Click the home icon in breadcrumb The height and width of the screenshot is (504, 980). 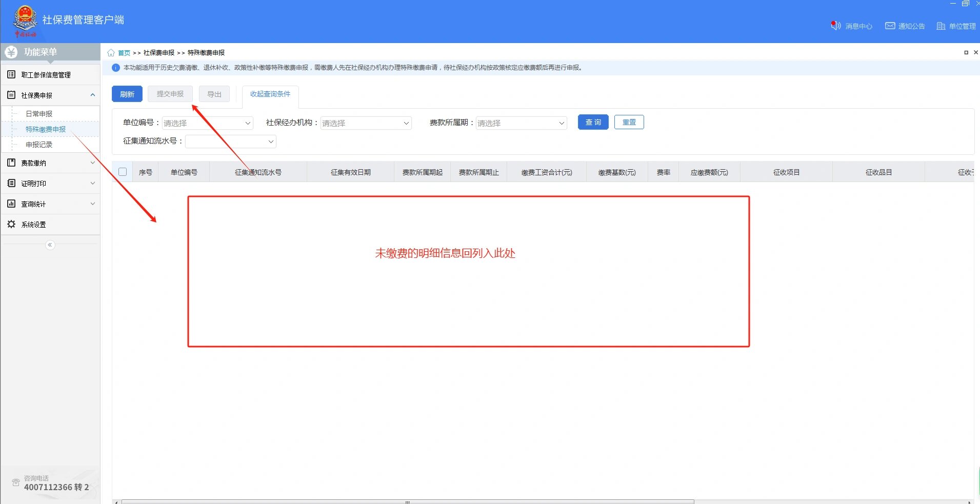[x=111, y=53]
